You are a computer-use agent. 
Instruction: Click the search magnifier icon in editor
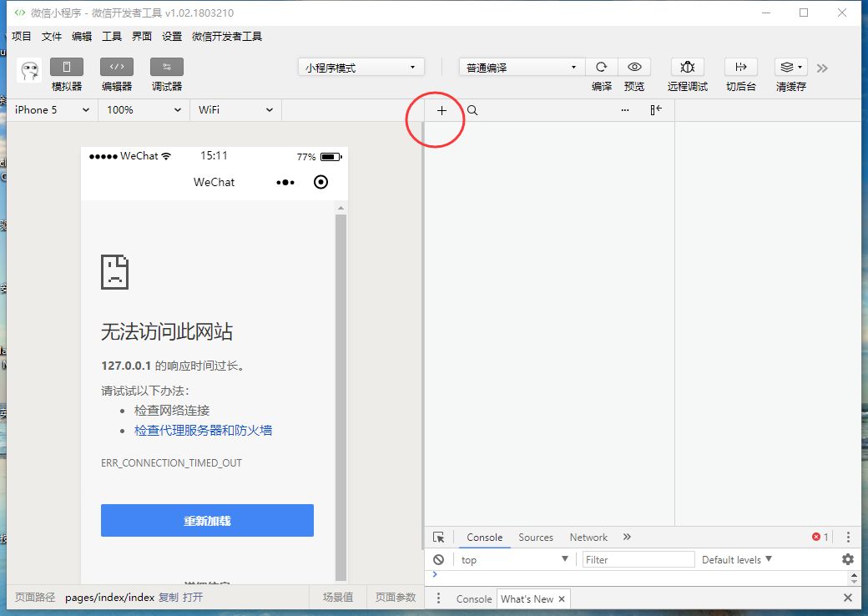click(472, 110)
